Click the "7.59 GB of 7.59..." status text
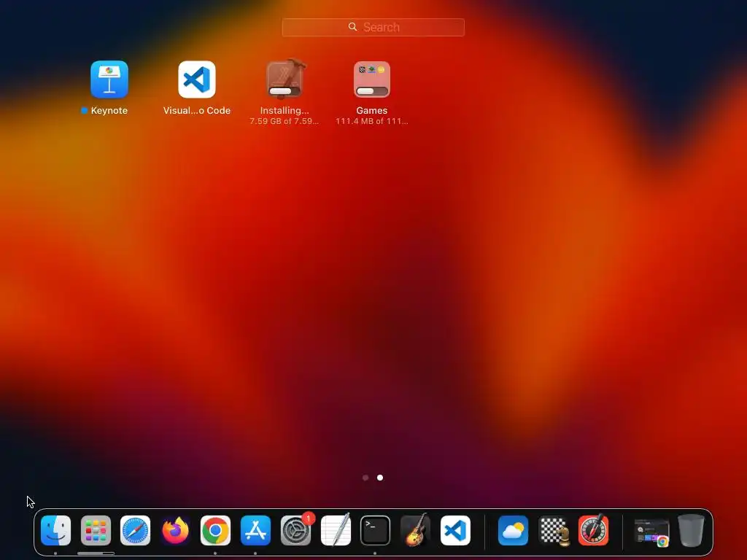The width and height of the screenshot is (747, 560). coord(285,121)
